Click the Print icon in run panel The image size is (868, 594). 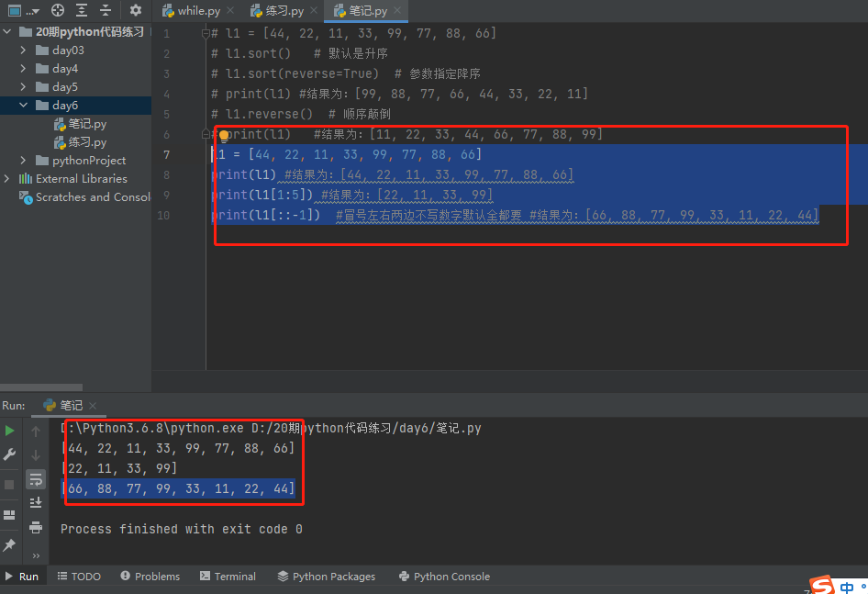(36, 527)
